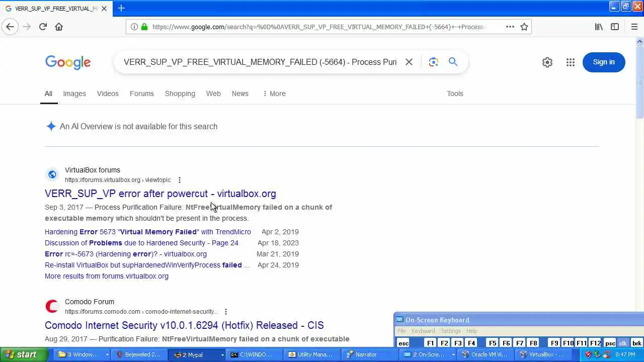Open Comodo Internet Security Hotfix Released result
Image resolution: width=644 pixels, height=362 pixels.
(184, 325)
